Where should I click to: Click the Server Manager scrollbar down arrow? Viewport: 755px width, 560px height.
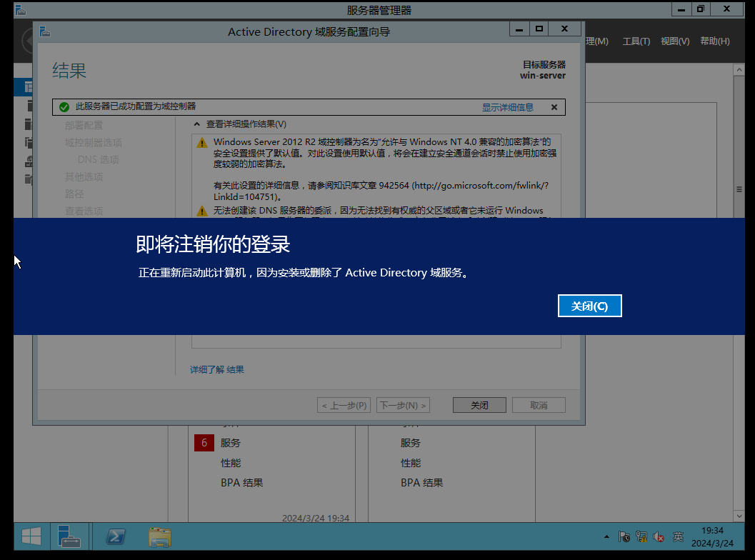(x=739, y=516)
